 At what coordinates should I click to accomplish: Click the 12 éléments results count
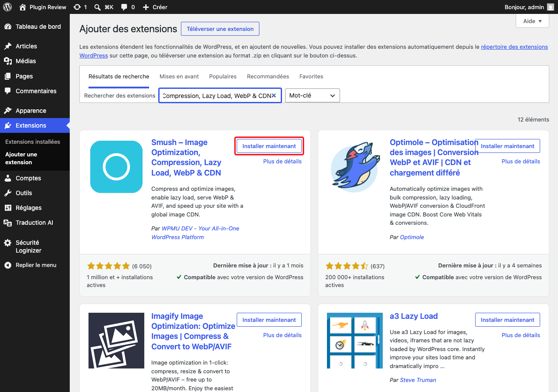coord(533,120)
